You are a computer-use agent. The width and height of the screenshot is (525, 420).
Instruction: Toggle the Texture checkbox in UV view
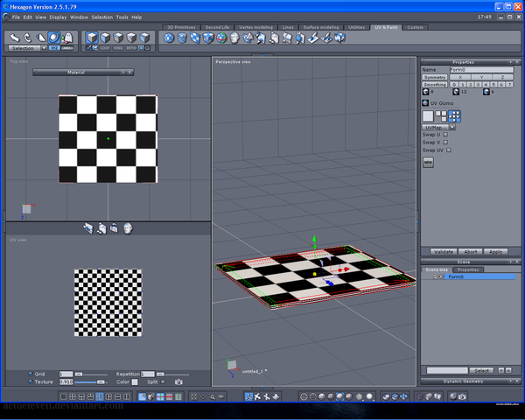coord(31,381)
